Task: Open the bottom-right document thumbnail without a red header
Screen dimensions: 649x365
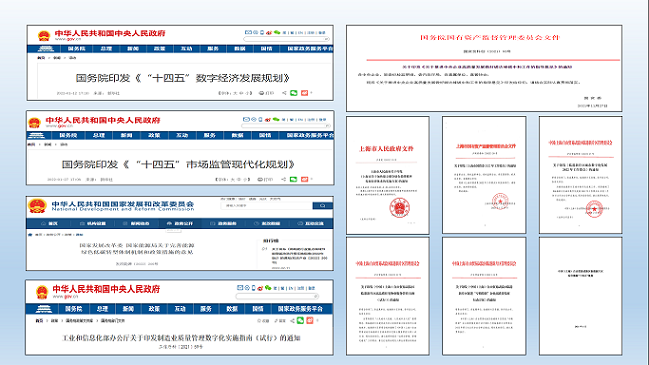Action: click(x=580, y=296)
